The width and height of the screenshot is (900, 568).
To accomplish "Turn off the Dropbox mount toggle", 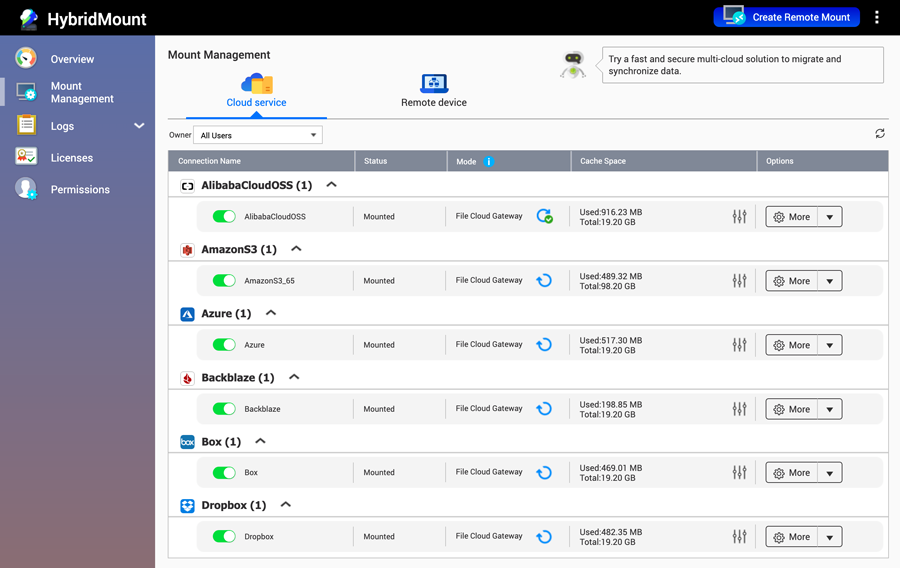I will pyautogui.click(x=224, y=537).
